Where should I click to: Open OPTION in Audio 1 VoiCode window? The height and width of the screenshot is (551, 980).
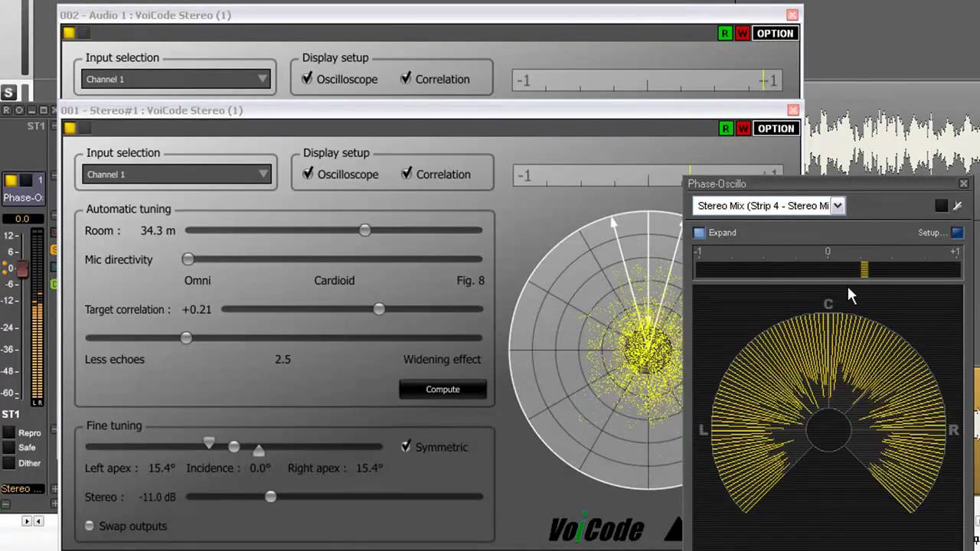pos(775,33)
